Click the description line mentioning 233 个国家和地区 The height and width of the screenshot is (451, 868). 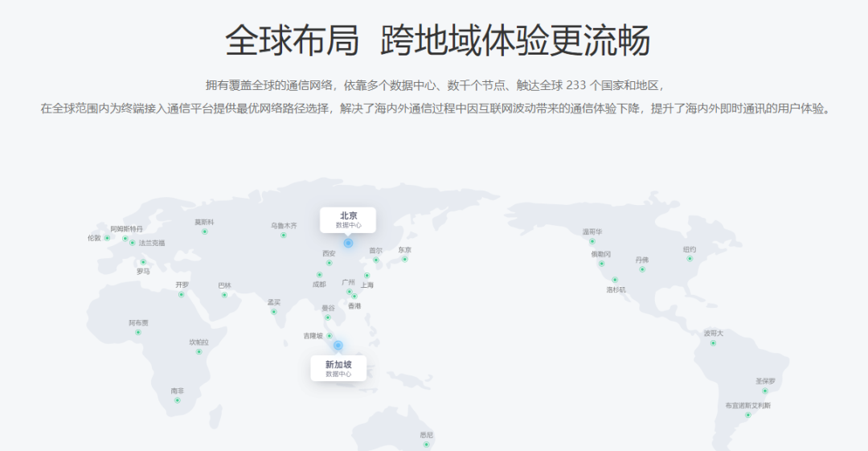pyautogui.click(x=435, y=85)
